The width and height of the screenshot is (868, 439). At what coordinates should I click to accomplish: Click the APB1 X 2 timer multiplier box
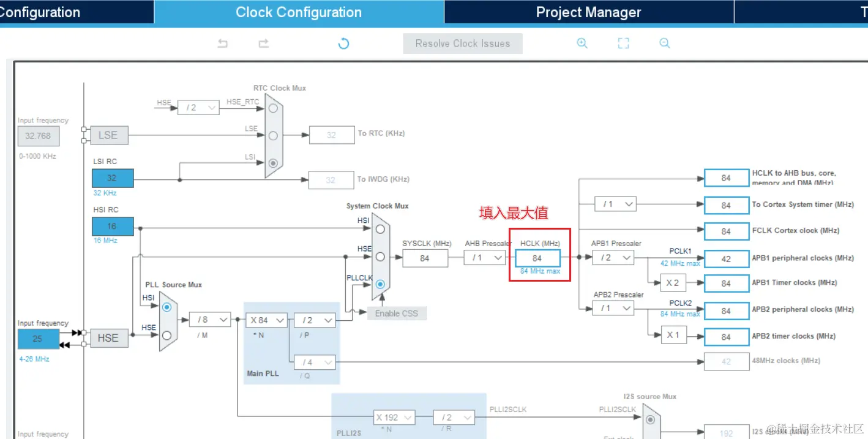coord(673,282)
